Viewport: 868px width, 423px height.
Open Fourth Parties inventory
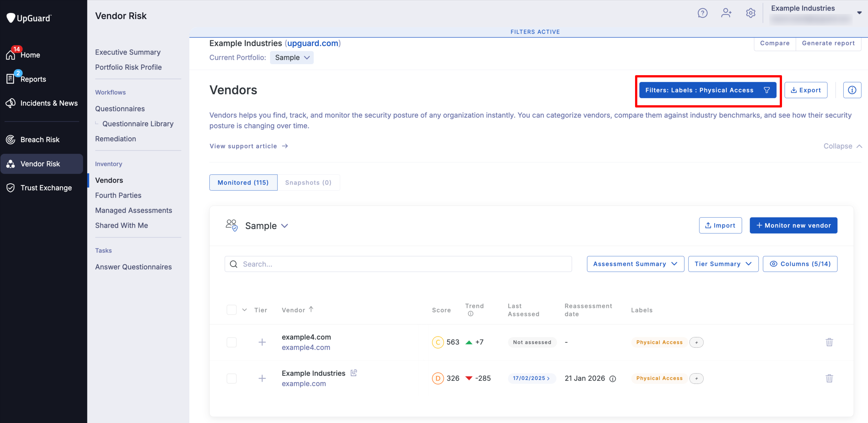click(x=118, y=195)
